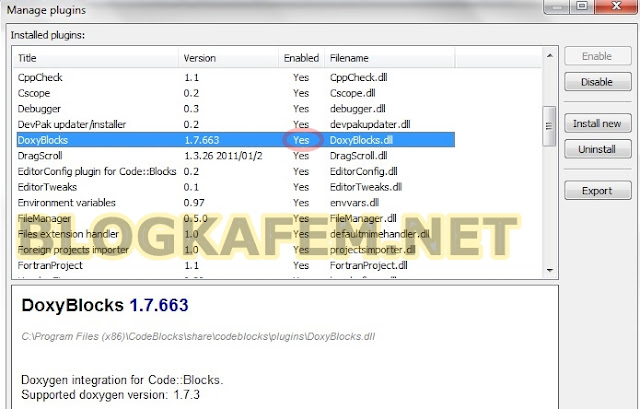This screenshot has height=409, width=640.
Task: Click the Uninstall button
Action: coord(598,149)
